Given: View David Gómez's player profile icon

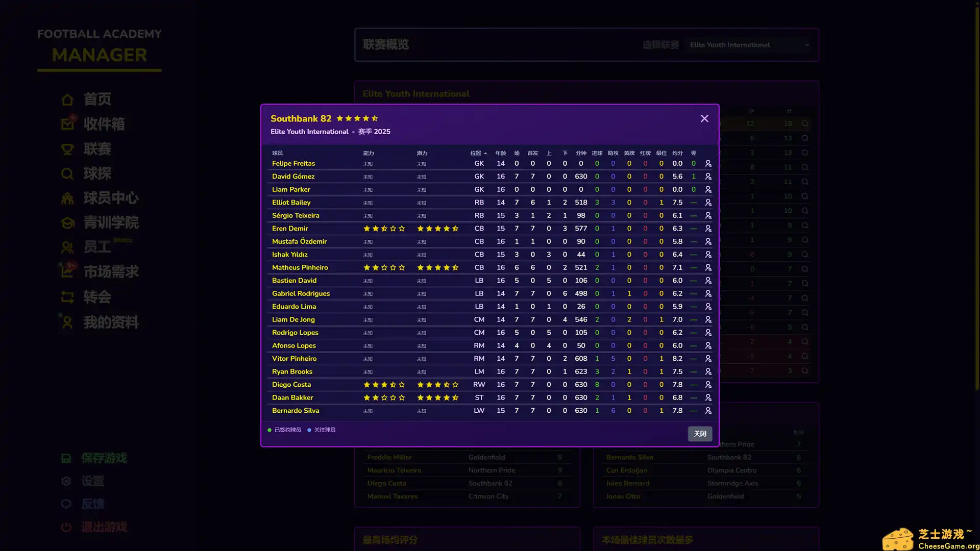Looking at the screenshot, I should 708,176.
